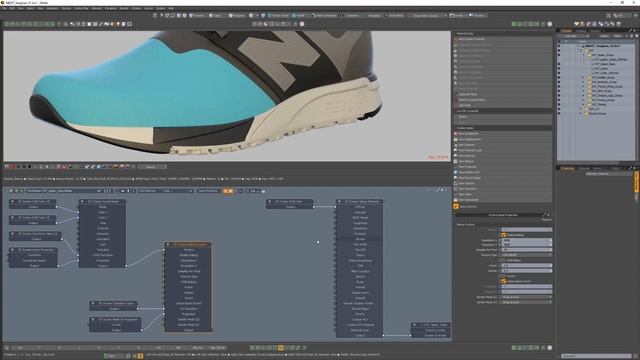
Task: Open the workspace selector dropdown in schematic toolbar
Action: coord(63,191)
